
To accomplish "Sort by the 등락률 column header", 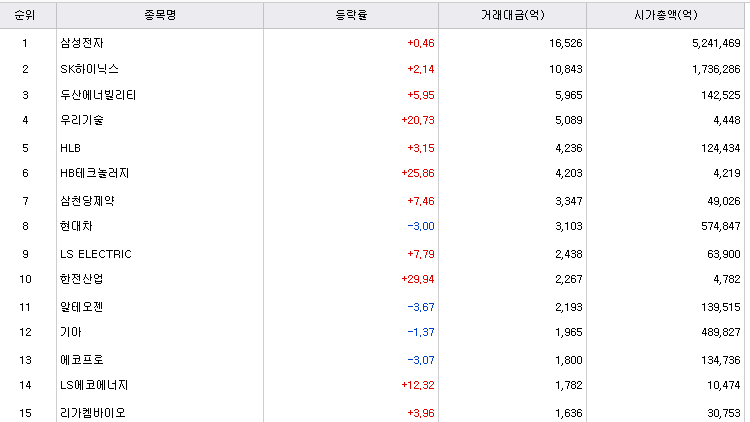I will [x=351, y=15].
